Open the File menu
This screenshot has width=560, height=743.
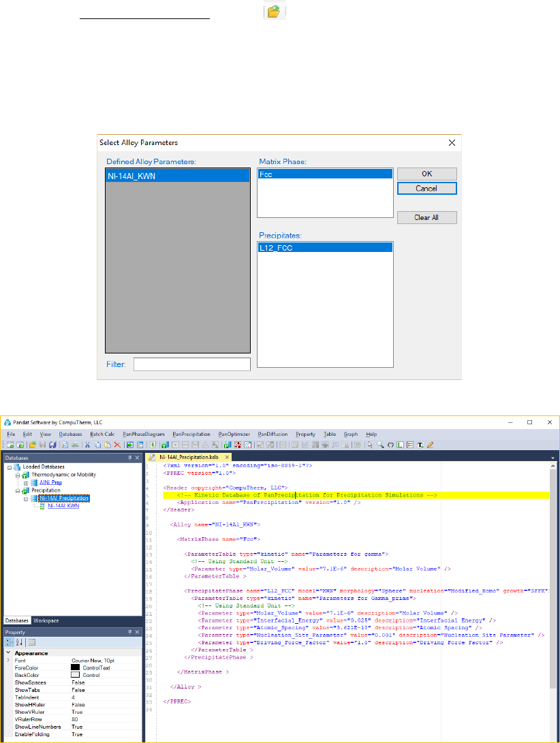11,434
